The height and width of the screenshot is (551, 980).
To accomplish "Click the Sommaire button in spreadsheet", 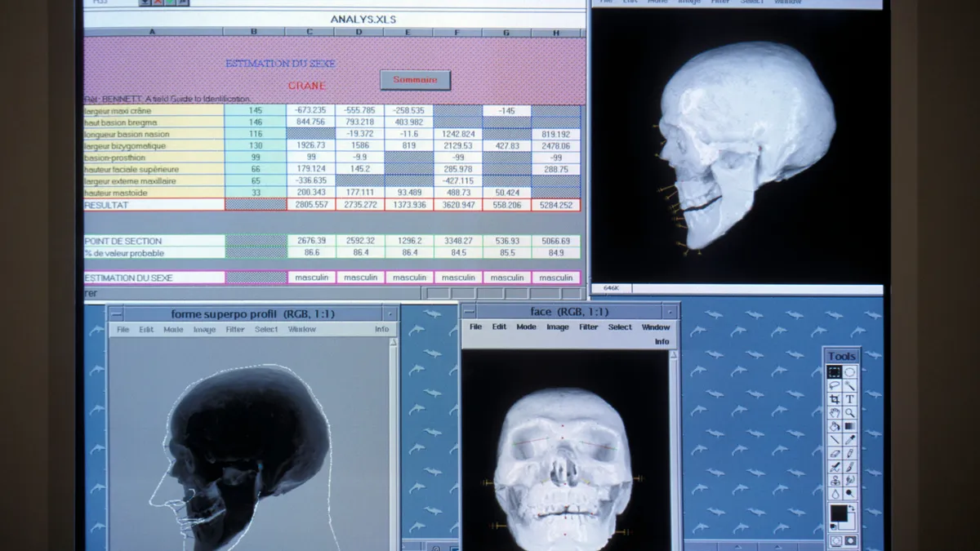I will [415, 80].
